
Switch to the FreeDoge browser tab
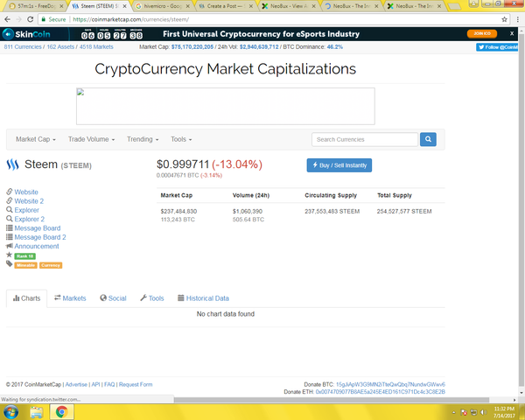click(35, 6)
